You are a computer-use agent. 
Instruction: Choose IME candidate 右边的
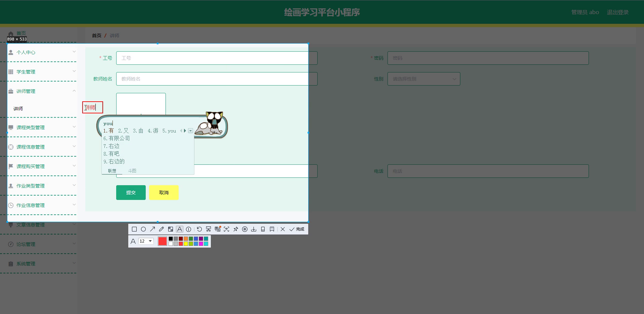(x=114, y=161)
